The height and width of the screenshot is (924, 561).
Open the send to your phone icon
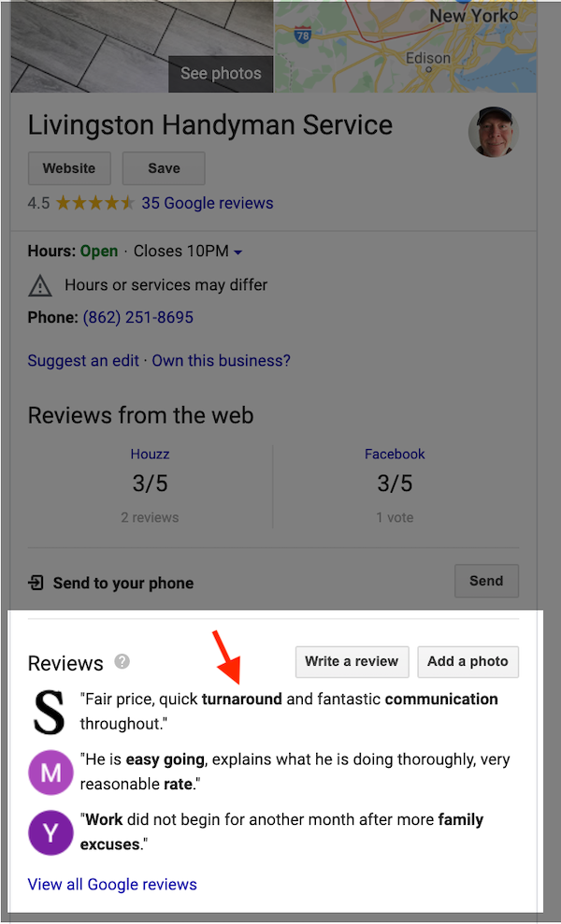click(36, 582)
